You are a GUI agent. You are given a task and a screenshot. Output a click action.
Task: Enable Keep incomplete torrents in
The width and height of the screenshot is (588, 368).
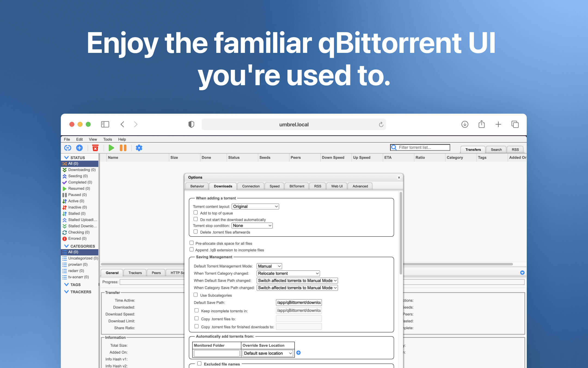[x=196, y=310]
